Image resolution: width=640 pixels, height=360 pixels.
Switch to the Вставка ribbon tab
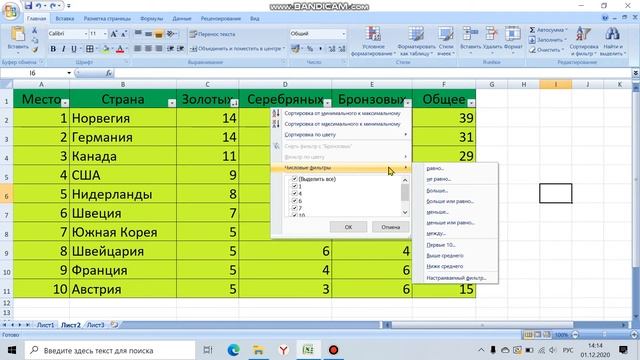[64, 19]
